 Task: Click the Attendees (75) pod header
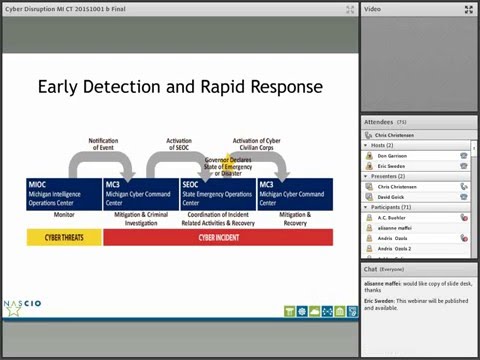419,122
